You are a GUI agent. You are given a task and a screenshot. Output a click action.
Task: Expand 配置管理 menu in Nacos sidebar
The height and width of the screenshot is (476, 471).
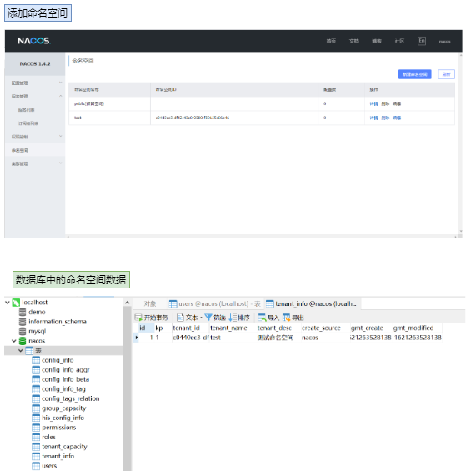(60, 83)
